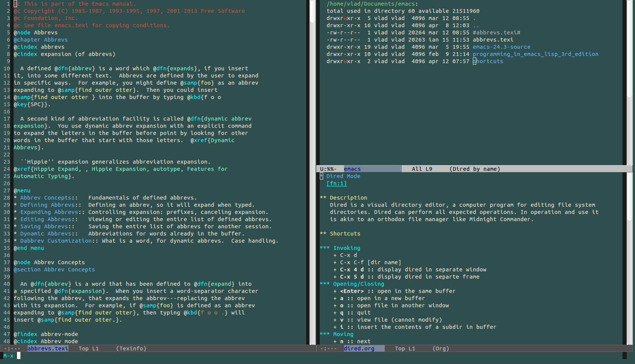Viewport: 635px width, 364px height.
Task: Open the shortcuts directory in dired
Action: point(488,61)
